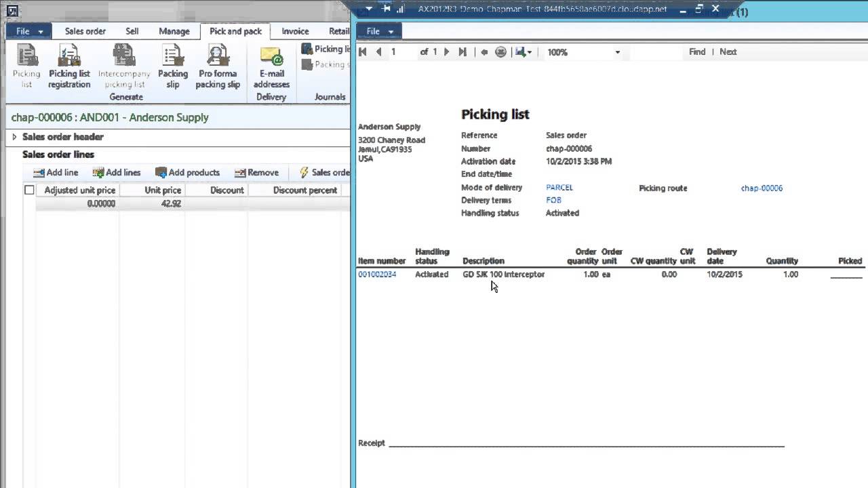The width and height of the screenshot is (868, 488).
Task: Click the PARCEL mode of delivery link
Action: pyautogui.click(x=559, y=188)
